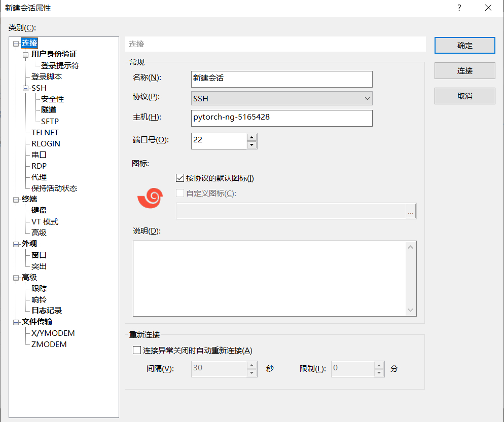This screenshot has height=422, width=504.
Task: Select TELNET tree item
Action: point(45,133)
